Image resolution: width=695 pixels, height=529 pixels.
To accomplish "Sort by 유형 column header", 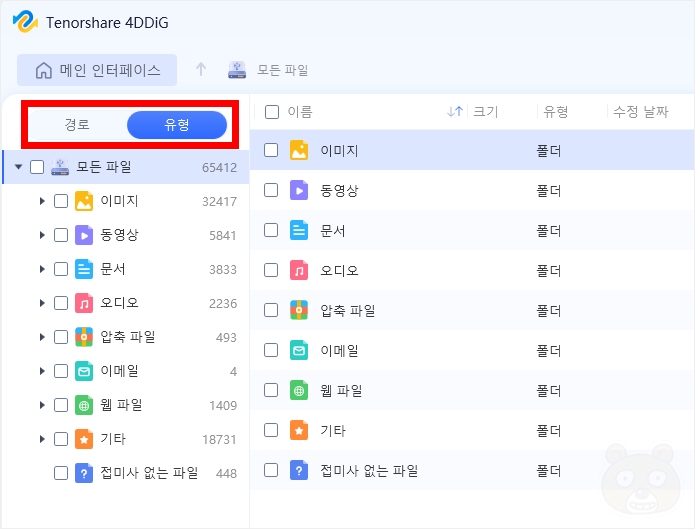I will [x=555, y=111].
